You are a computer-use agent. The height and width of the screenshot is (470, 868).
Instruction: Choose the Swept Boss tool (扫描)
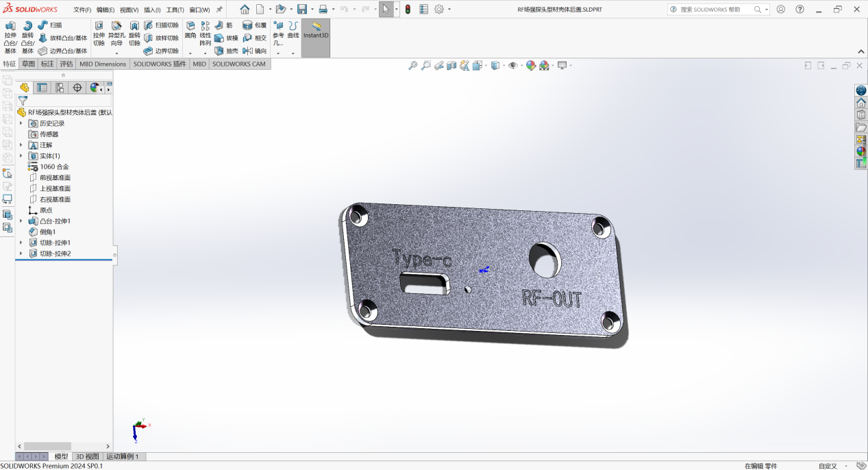point(50,25)
